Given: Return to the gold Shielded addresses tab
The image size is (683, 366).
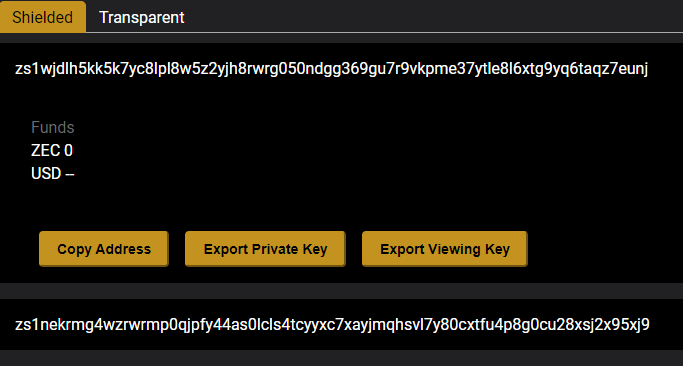Looking at the screenshot, I should (x=43, y=17).
